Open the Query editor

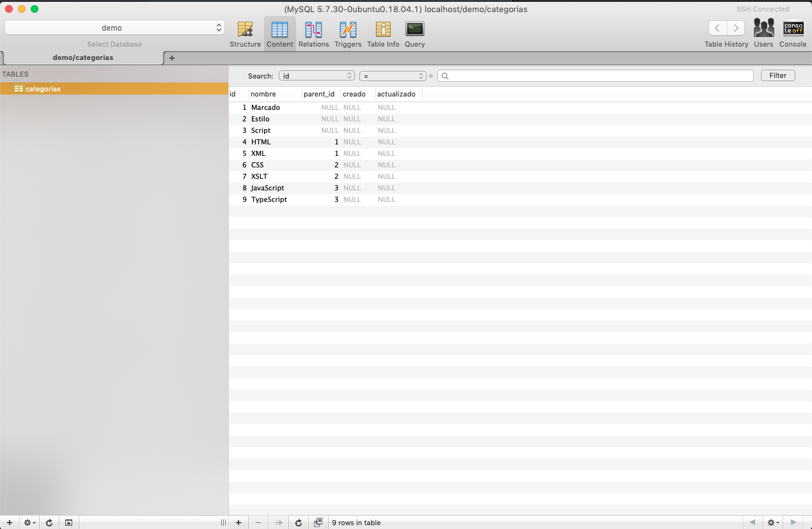click(414, 34)
